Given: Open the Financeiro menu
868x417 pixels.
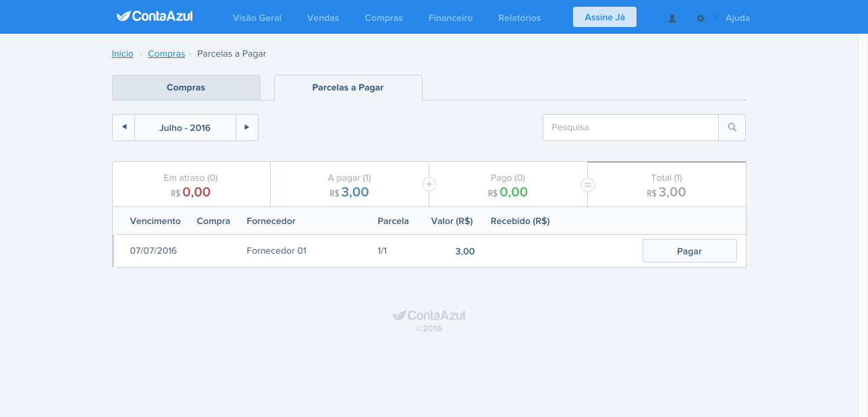Looking at the screenshot, I should click(450, 18).
